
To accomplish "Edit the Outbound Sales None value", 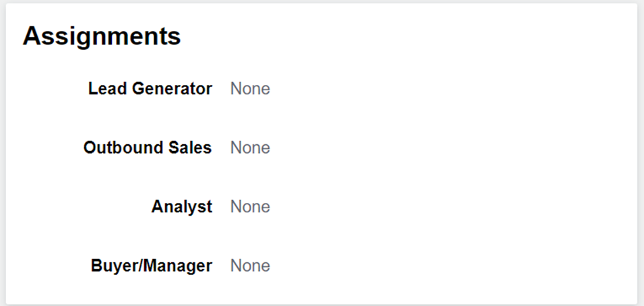I will [x=250, y=148].
